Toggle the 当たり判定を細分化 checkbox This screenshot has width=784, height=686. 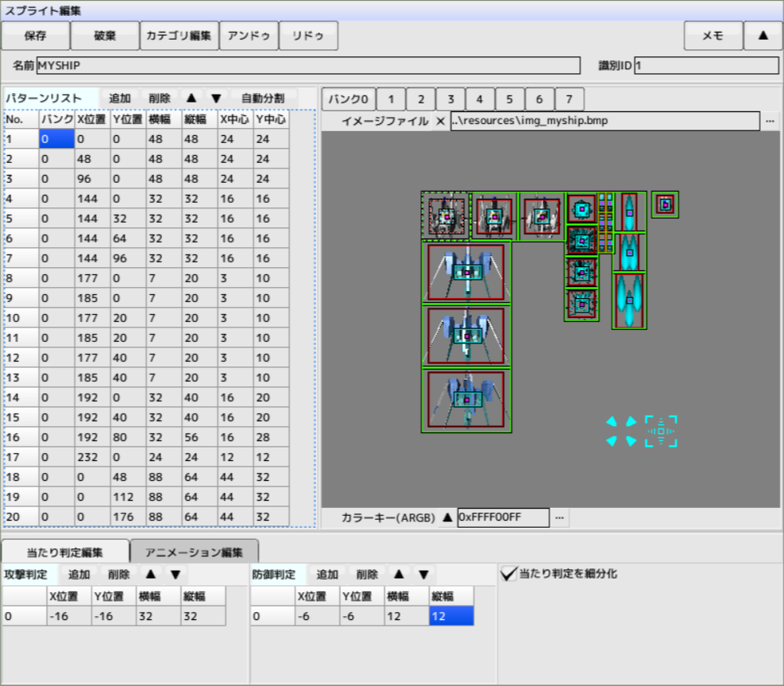[508, 573]
